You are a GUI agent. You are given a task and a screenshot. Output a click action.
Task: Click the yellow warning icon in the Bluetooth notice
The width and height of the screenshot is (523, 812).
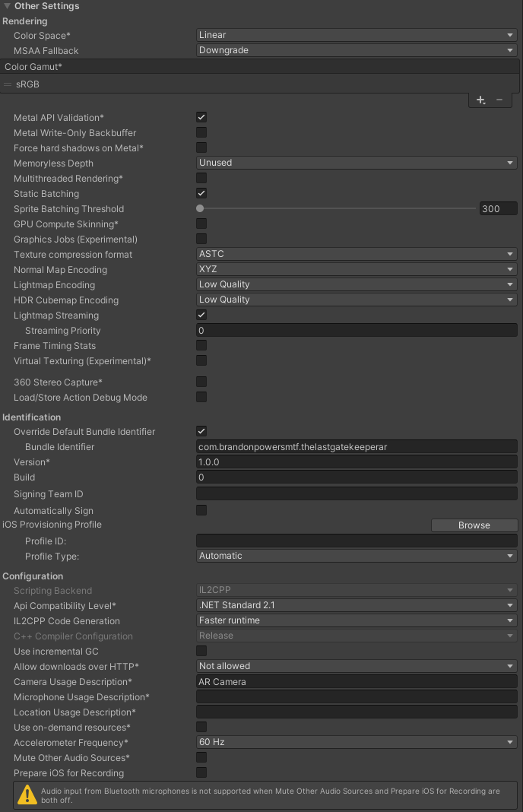click(28, 795)
